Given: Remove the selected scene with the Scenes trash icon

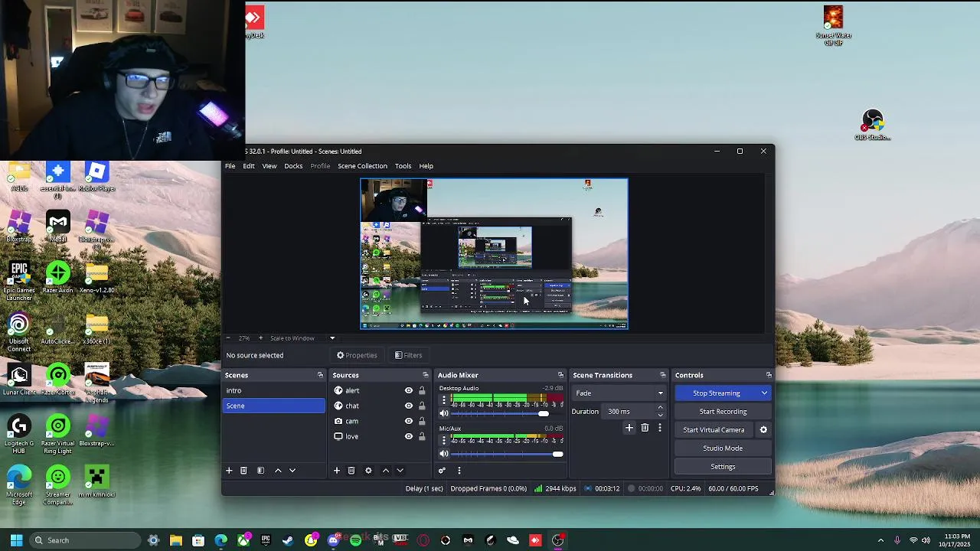Looking at the screenshot, I should pyautogui.click(x=243, y=471).
